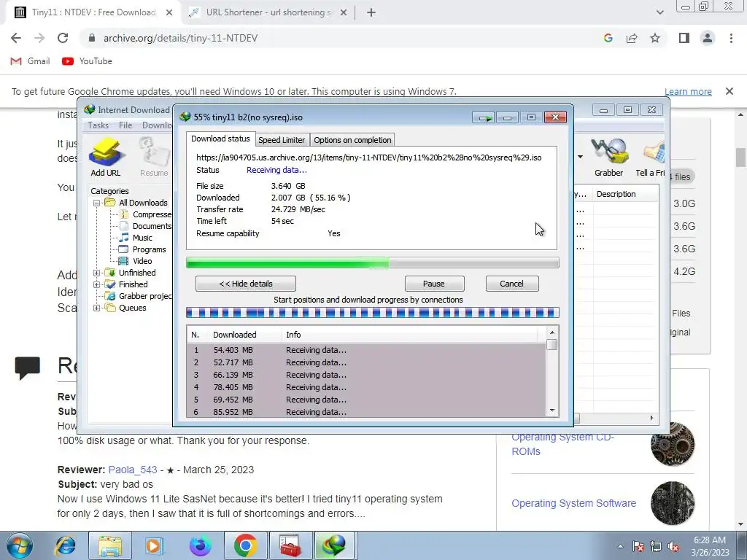Open Windows Media Player from the taskbar

point(153,545)
